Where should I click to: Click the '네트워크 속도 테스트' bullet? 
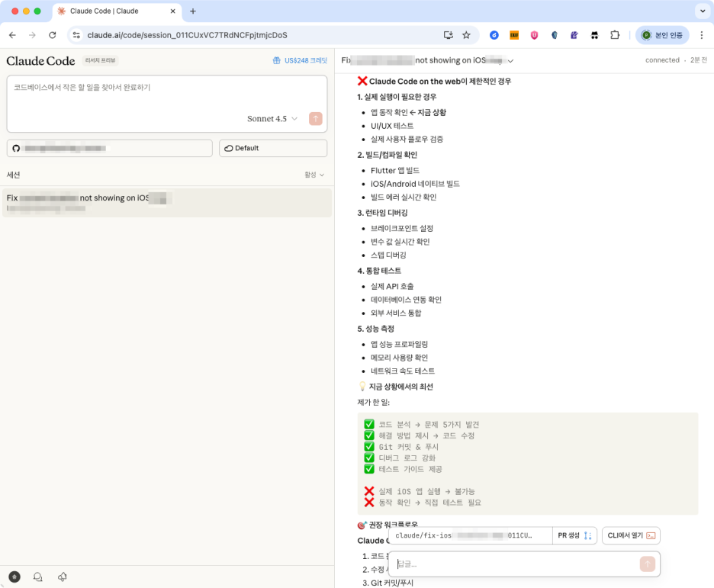(403, 371)
